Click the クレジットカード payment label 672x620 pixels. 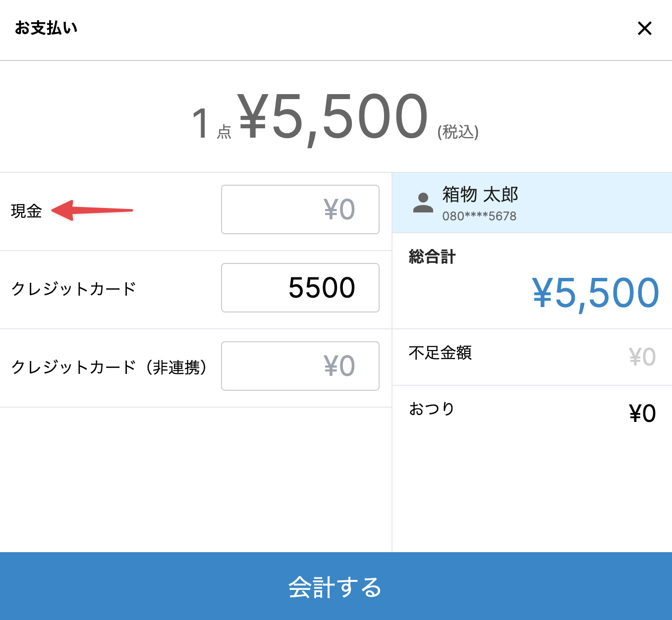[73, 289]
